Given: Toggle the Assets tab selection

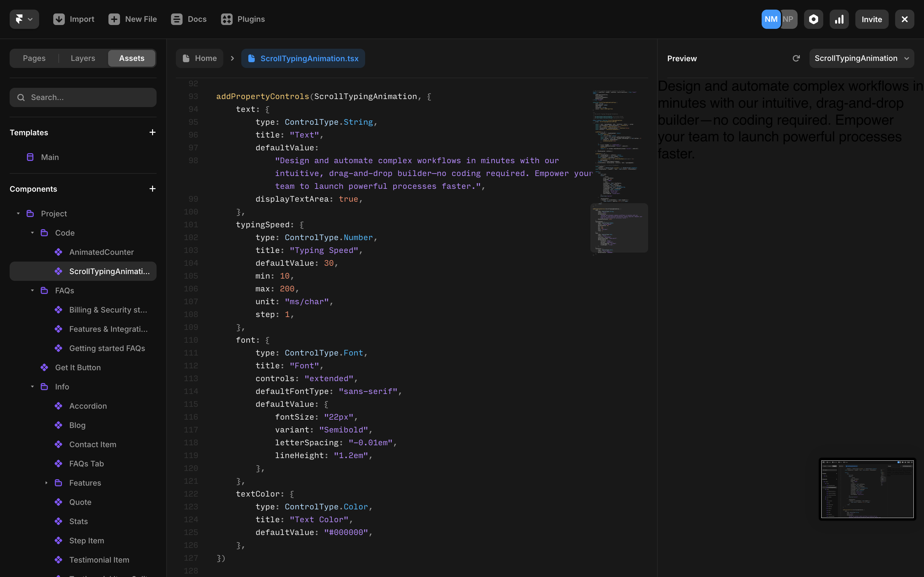Looking at the screenshot, I should (x=132, y=58).
